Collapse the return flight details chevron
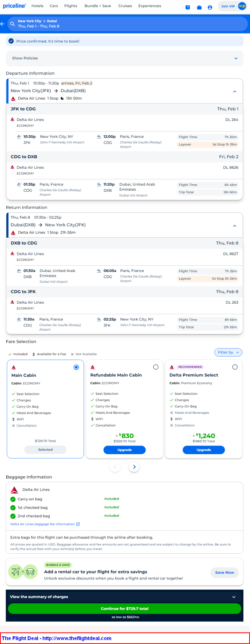250x644 pixels. (x=235, y=226)
